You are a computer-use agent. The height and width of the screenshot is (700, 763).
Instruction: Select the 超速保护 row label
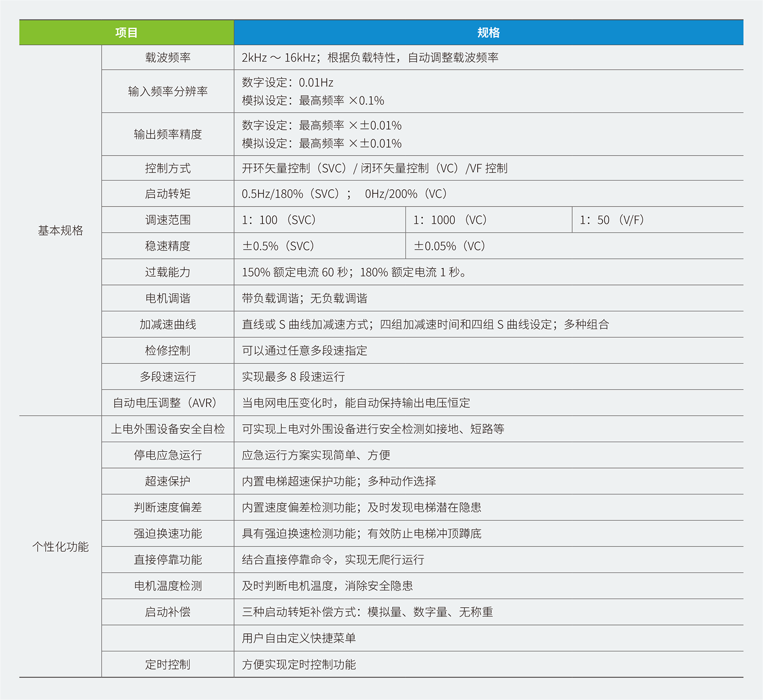(x=168, y=481)
